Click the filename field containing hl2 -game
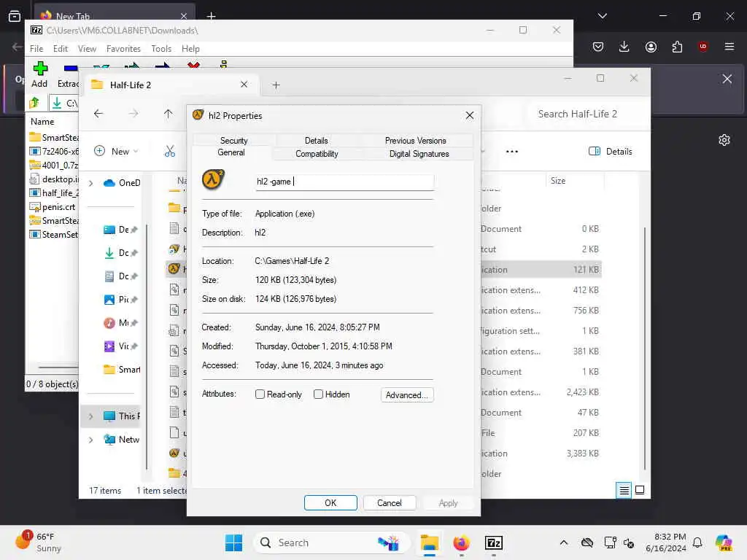 pos(344,182)
